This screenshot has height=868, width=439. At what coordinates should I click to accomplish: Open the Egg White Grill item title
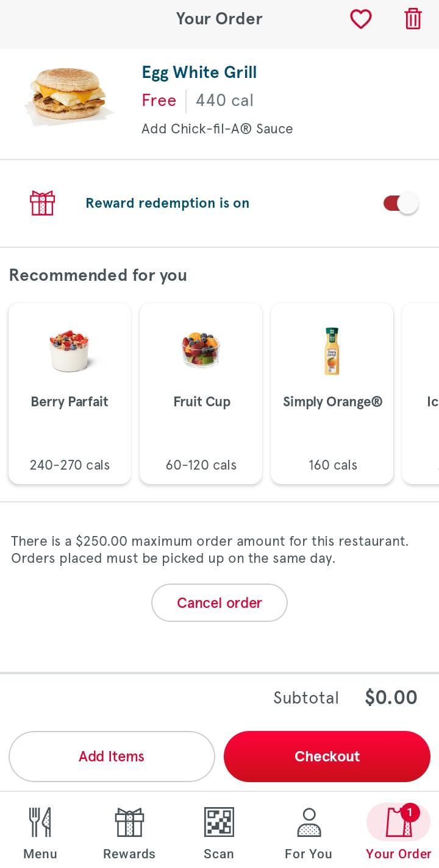(199, 72)
